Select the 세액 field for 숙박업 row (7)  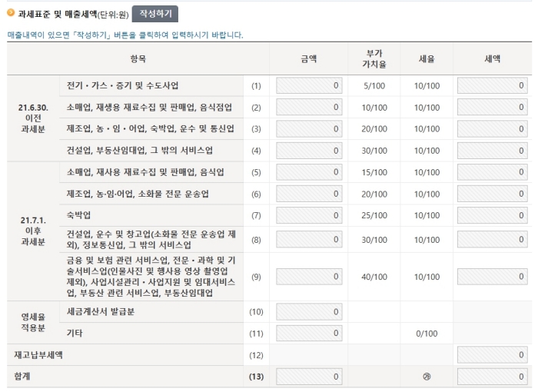click(x=493, y=215)
